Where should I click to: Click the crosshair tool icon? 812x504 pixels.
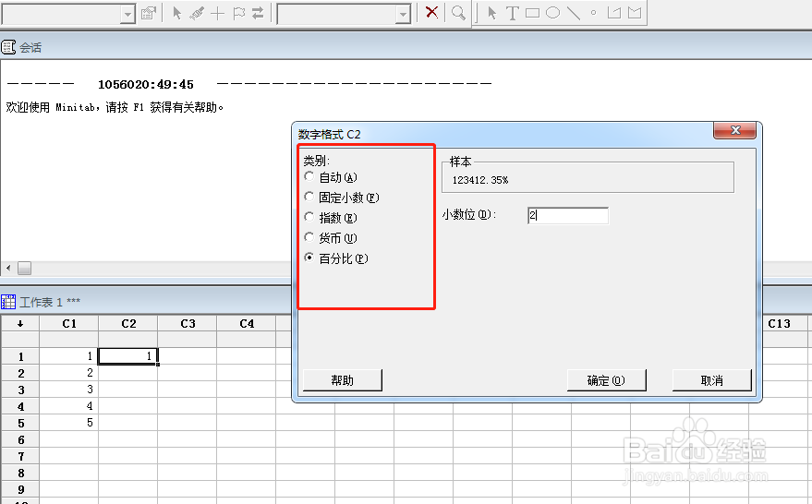click(217, 13)
